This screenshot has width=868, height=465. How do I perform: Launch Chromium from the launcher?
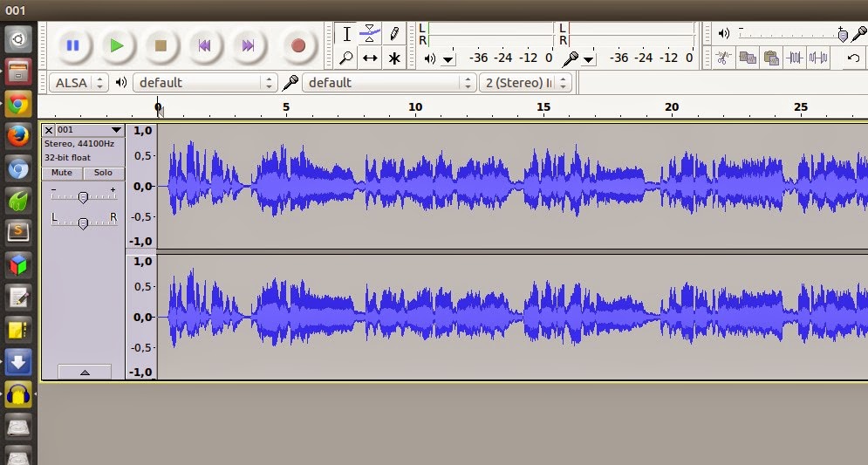pyautogui.click(x=18, y=169)
